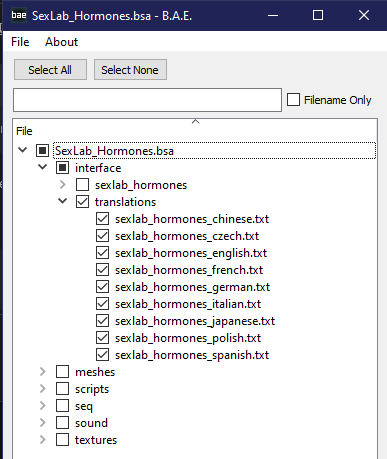Select the textures folder label
Screen dimensions: 387x459
(x=96, y=440)
